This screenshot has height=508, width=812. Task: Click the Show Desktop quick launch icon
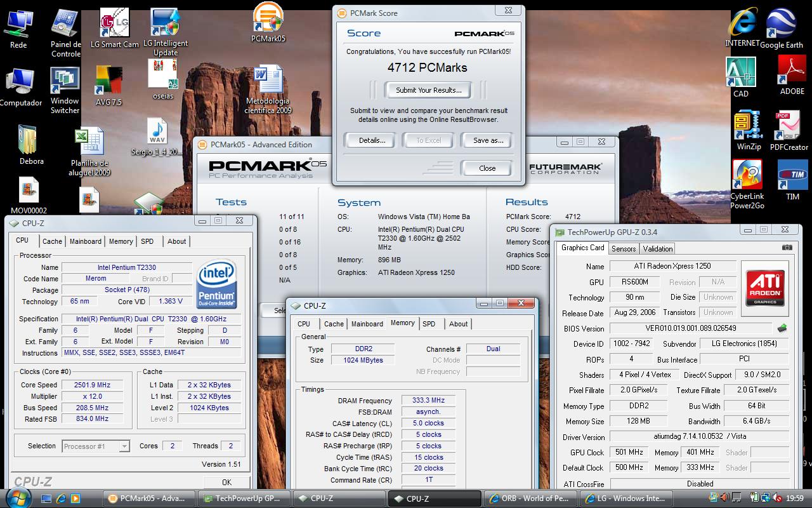tap(47, 498)
